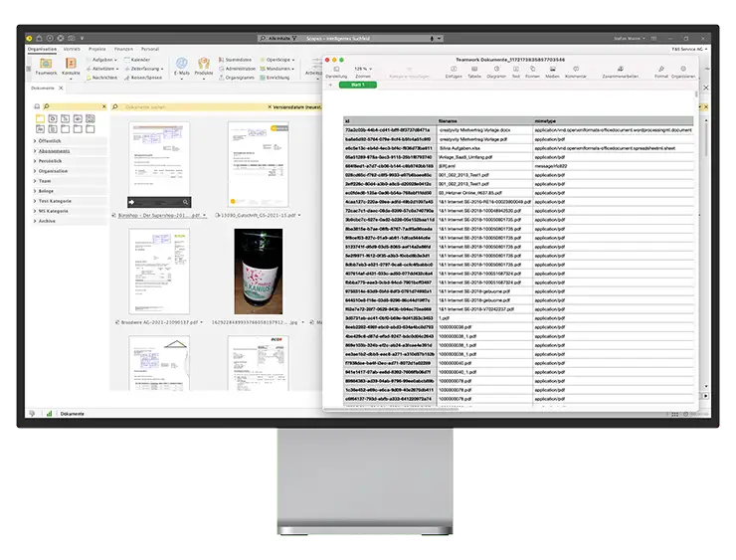The width and height of the screenshot is (736, 560).
Task: Open Reisen/Spesen in the ribbon
Action: (143, 78)
